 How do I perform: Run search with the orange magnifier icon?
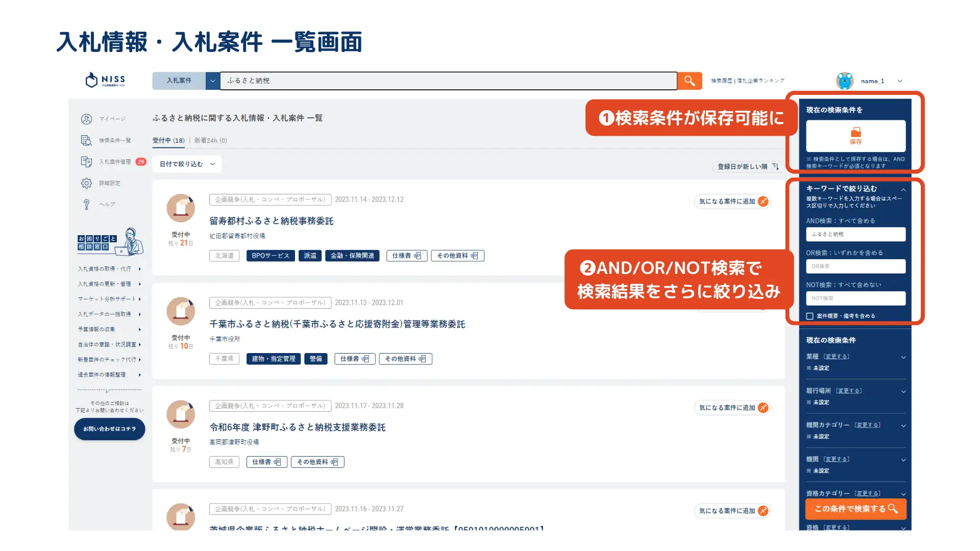[689, 80]
